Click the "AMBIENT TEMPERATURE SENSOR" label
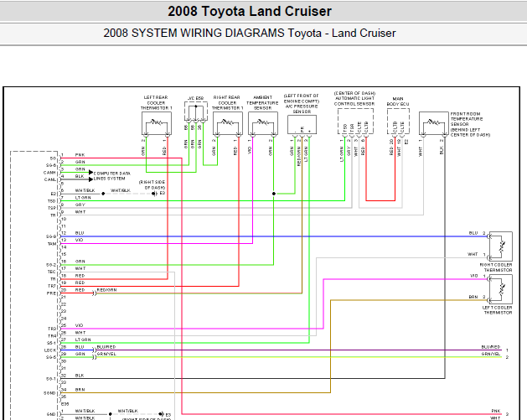The width and height of the screenshot is (527, 420). 262,102
